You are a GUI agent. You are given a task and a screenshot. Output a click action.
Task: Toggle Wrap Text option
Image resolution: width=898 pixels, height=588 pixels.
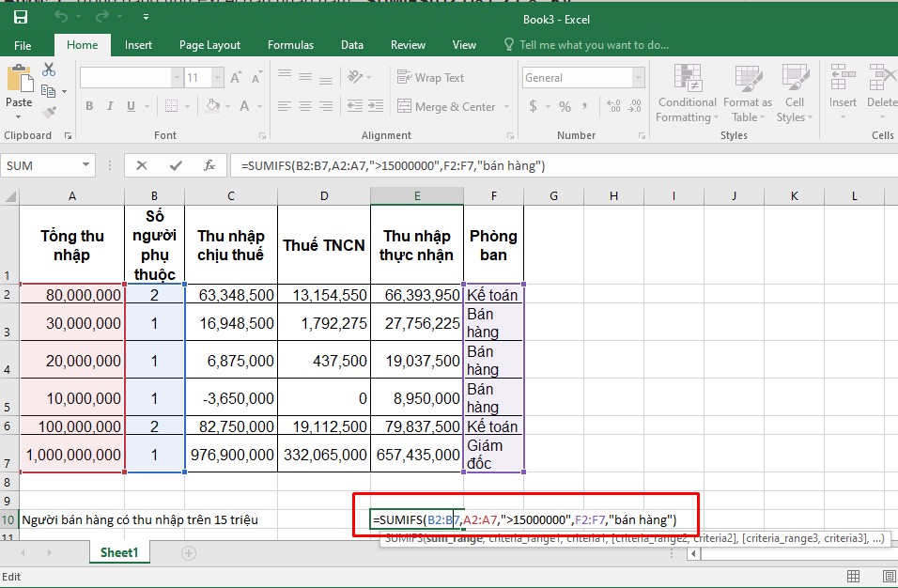tap(431, 78)
